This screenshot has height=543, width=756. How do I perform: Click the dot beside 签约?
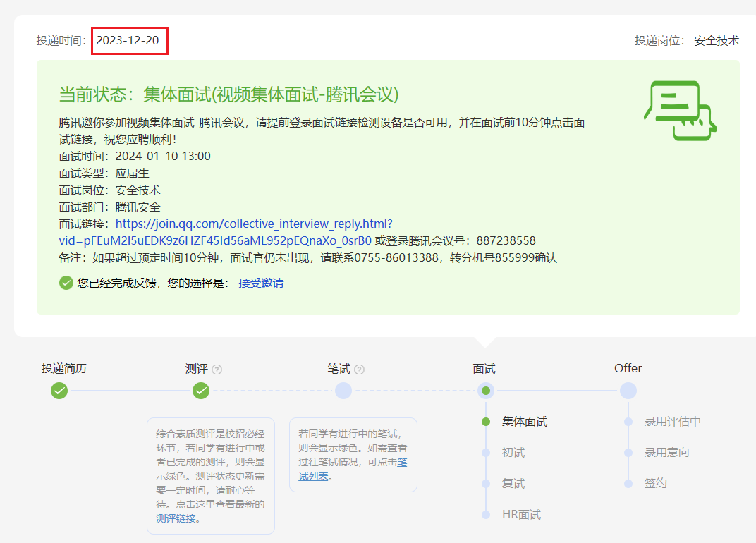[628, 484]
